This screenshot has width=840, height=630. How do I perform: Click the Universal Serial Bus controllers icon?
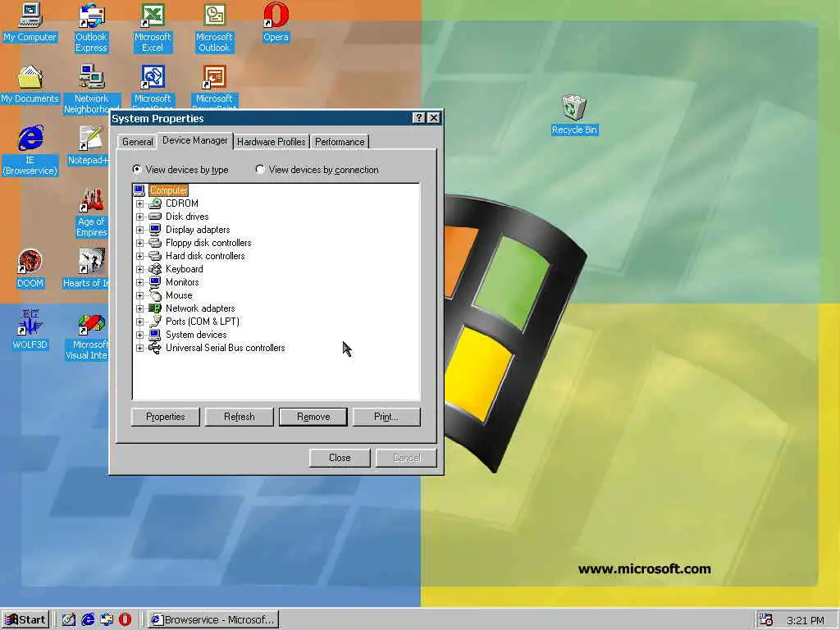point(155,348)
